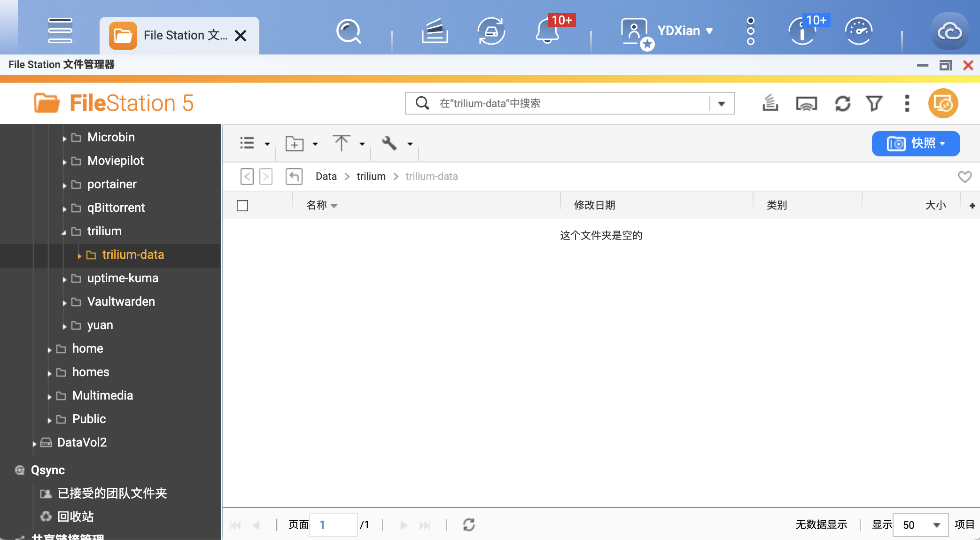Open the system info icon with 10+ badge
Viewport: 980px width, 540px height.
coord(802,32)
